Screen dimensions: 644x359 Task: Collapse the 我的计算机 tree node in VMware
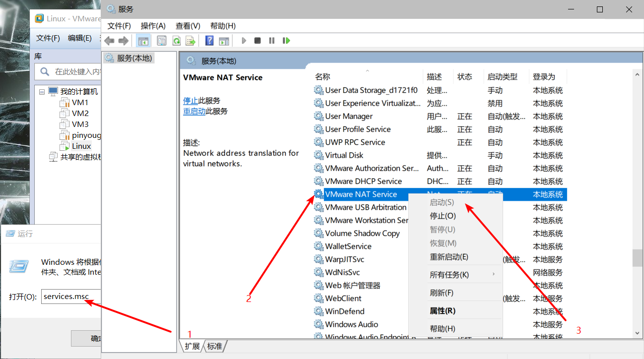tap(42, 92)
